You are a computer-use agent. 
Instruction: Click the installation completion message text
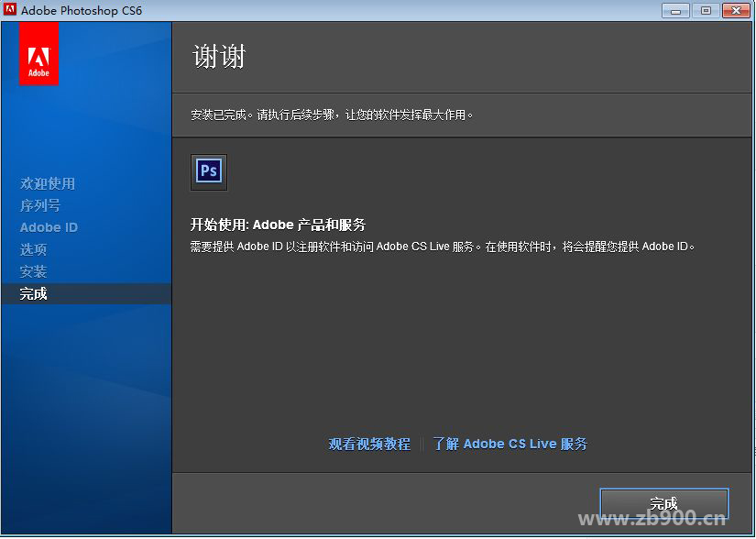point(332,115)
